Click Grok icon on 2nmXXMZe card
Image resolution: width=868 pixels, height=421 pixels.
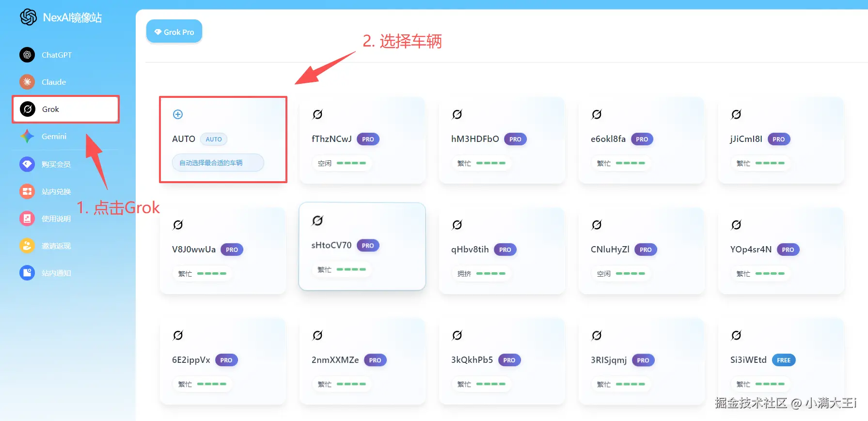[317, 335]
